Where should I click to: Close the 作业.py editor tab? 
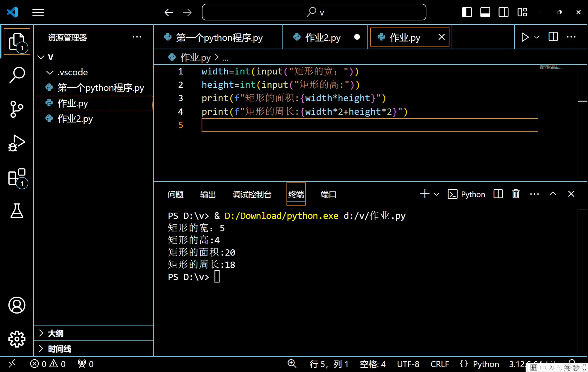click(x=441, y=37)
